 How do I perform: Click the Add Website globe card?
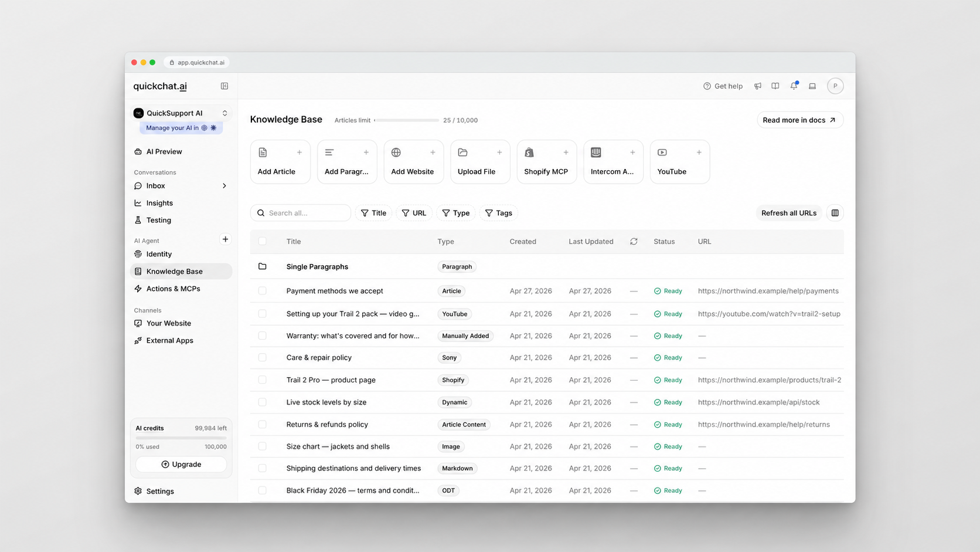pyautogui.click(x=414, y=162)
